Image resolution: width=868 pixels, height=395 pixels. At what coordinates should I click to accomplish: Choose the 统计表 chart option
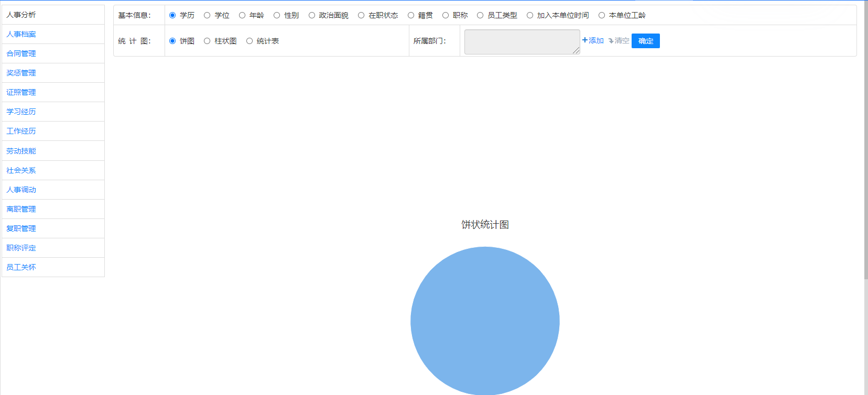tap(249, 41)
